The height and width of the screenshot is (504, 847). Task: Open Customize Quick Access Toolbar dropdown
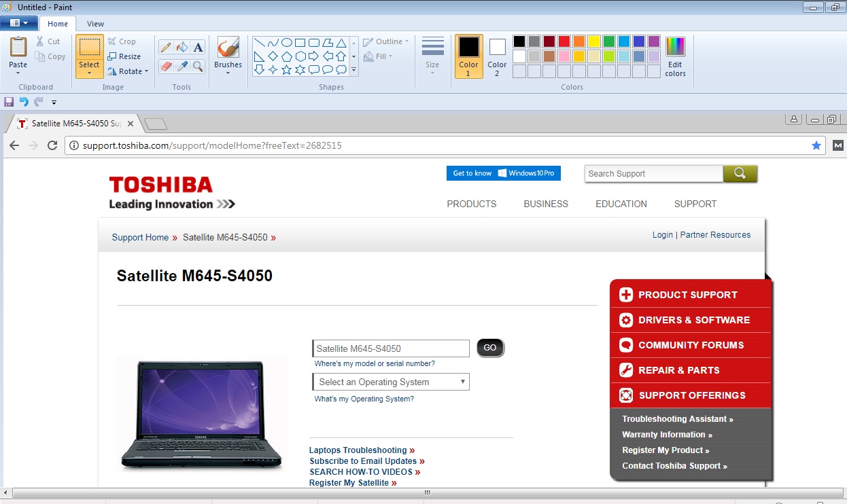(54, 103)
